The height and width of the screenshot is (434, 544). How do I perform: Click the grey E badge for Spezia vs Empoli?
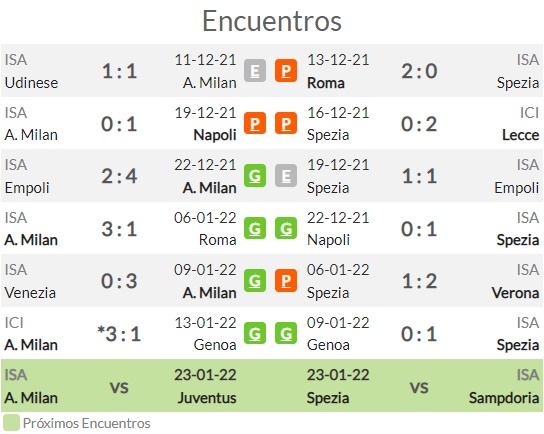coord(286,176)
